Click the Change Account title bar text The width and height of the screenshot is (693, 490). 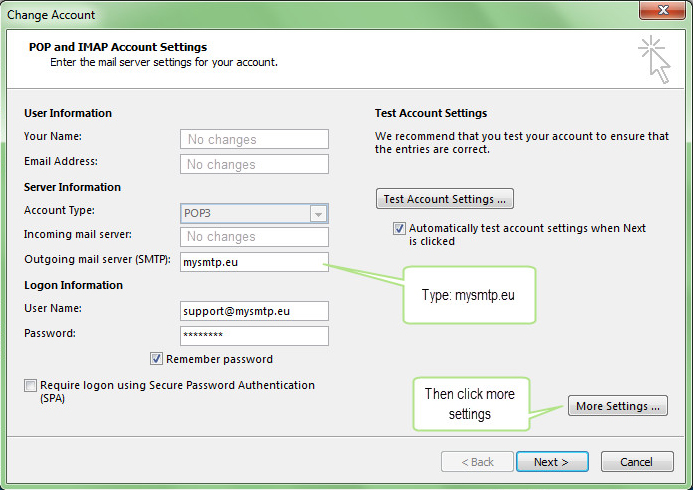click(x=52, y=15)
